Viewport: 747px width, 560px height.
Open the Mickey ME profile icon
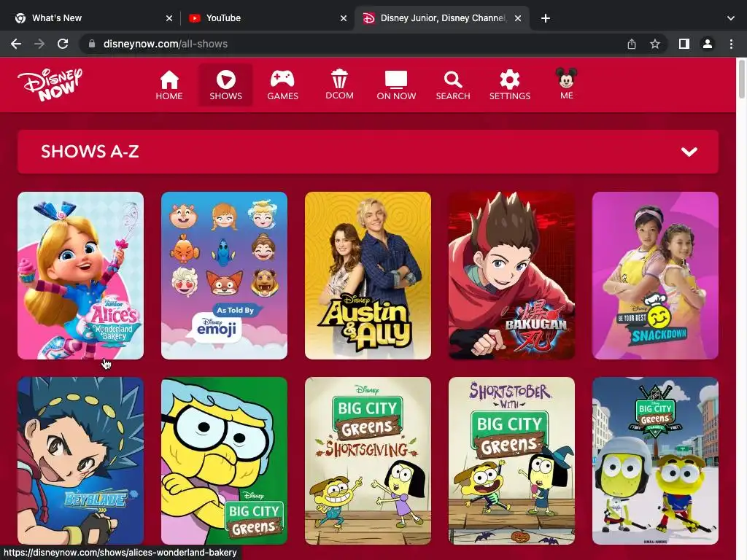coord(566,78)
